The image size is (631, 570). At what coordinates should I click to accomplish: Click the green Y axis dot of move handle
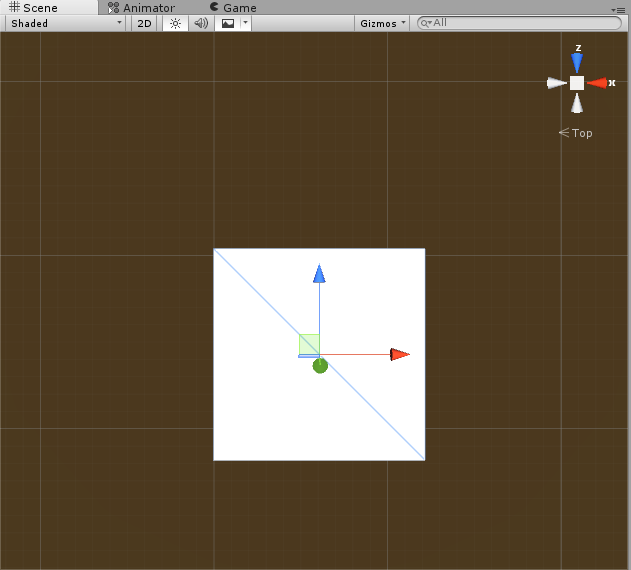[320, 366]
